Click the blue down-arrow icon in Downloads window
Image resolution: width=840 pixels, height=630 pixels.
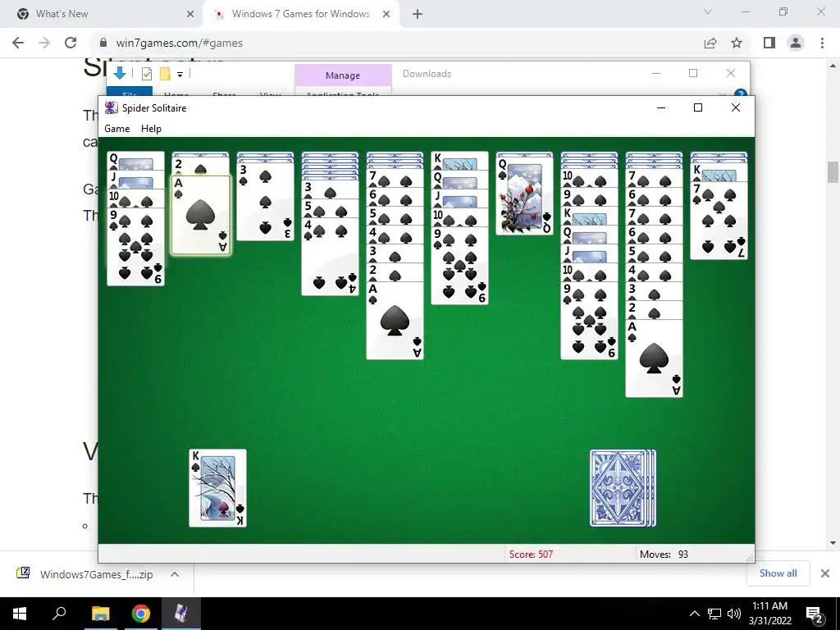click(x=120, y=73)
